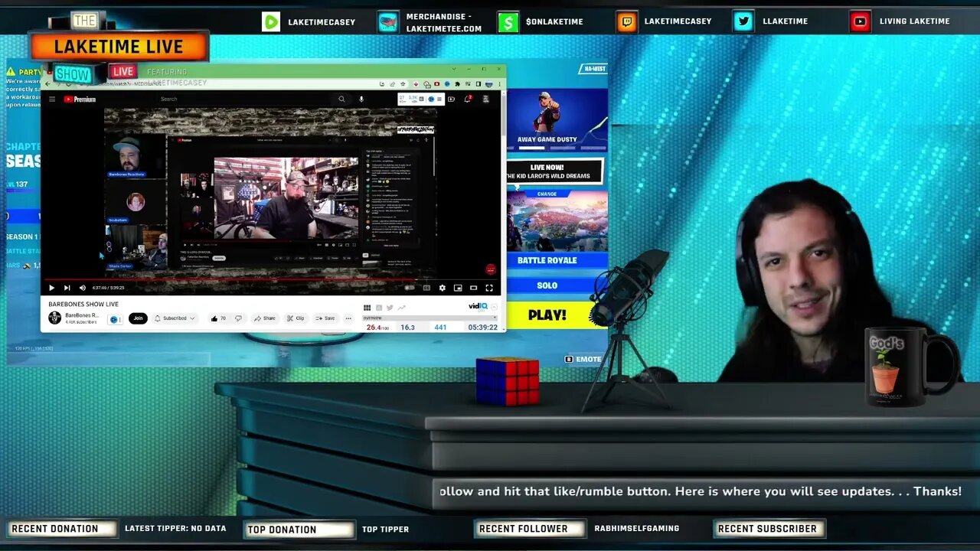980x551 pixels.
Task: Click the YouTube Premium logo
Action: tap(80, 99)
